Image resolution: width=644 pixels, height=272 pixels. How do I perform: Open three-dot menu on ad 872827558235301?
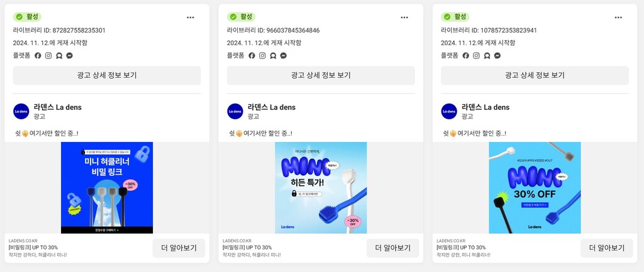point(190,17)
